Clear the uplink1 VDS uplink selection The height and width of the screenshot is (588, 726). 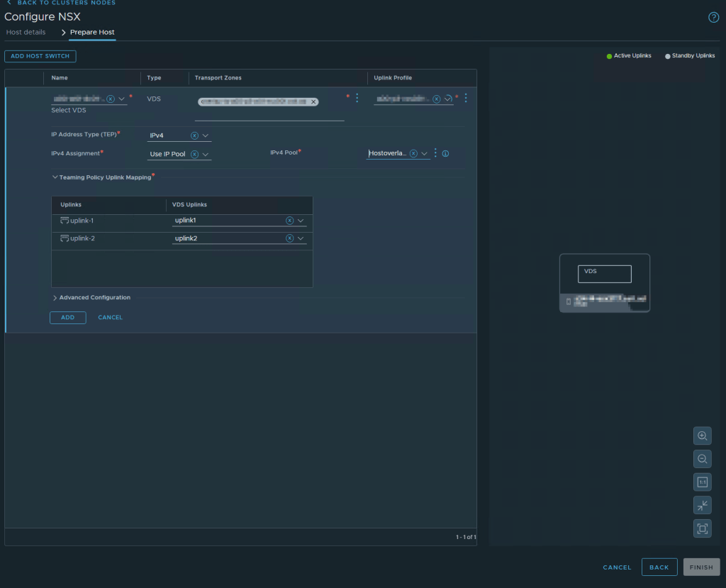289,221
